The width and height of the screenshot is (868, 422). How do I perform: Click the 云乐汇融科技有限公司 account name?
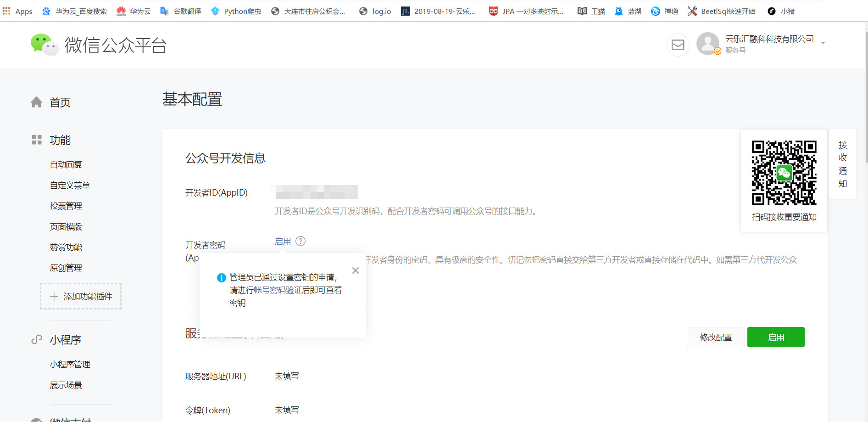tap(769, 39)
